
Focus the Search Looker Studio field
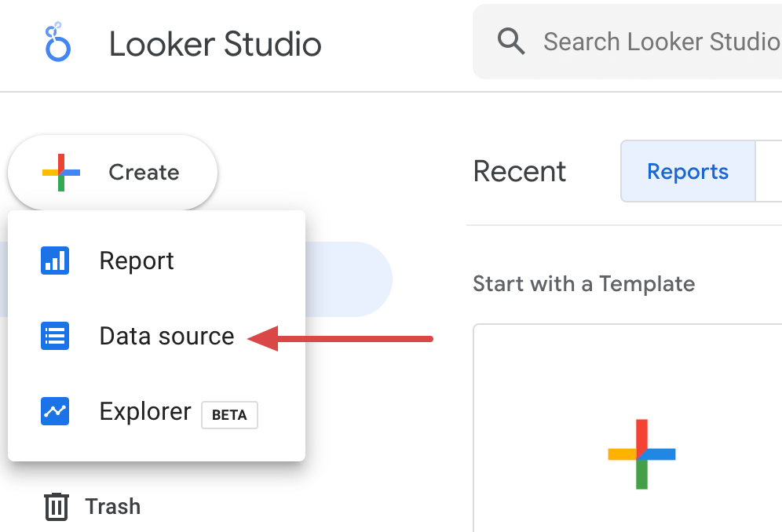[628, 42]
